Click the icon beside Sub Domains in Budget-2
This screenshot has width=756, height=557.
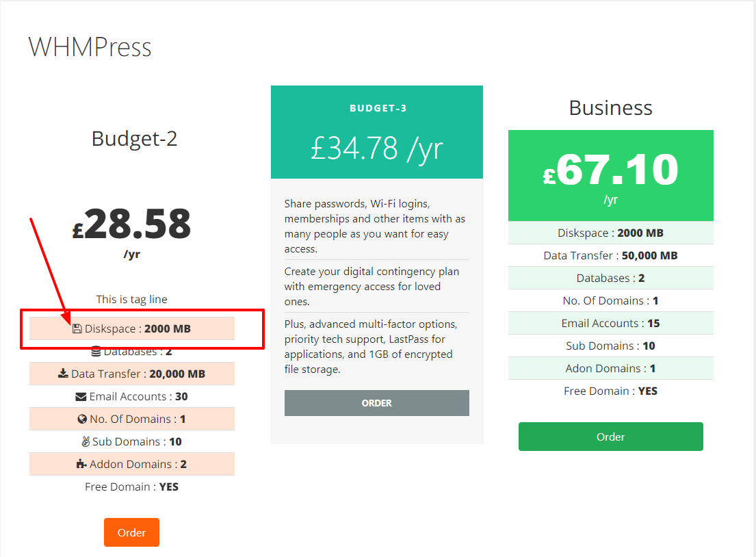point(86,442)
